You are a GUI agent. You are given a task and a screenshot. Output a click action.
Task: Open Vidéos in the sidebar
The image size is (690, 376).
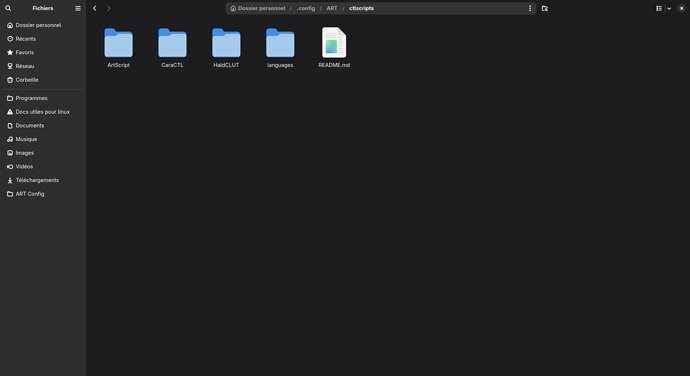pyautogui.click(x=43, y=166)
